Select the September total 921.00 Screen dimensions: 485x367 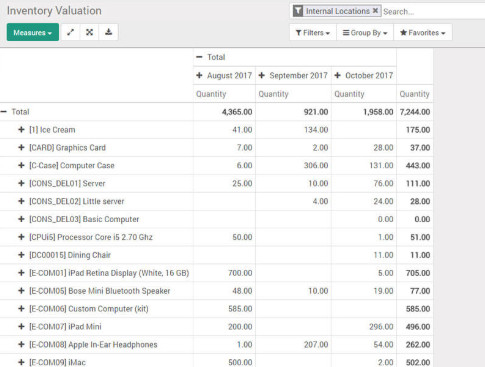point(316,112)
